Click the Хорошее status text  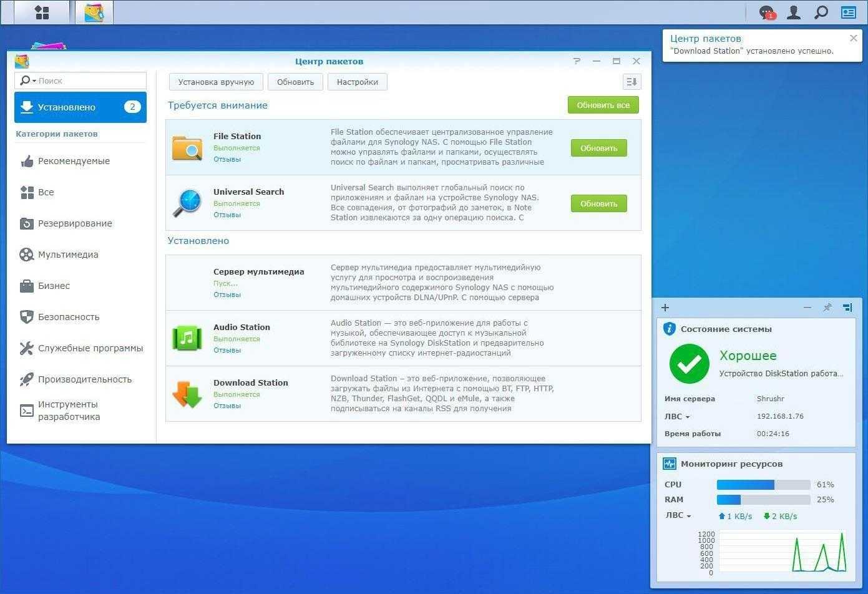[x=748, y=356]
